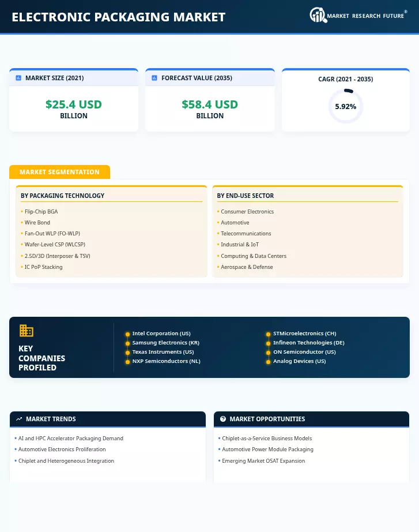This screenshot has height=532, width=419.
Task: Click Intel Corporation (US) company name
Action: [161, 334]
